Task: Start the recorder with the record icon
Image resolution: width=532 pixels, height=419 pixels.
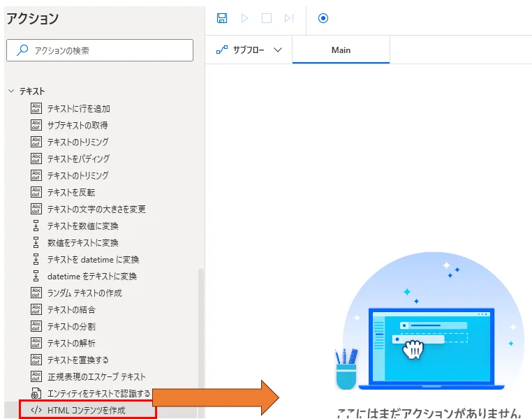Action: 323,18
